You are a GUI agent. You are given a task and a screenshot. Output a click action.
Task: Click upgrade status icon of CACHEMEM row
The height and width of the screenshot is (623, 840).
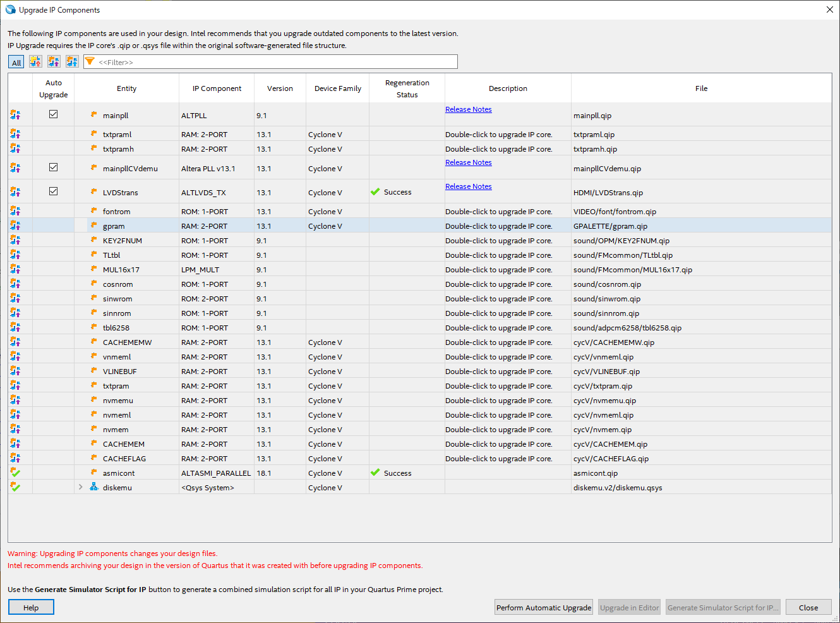click(15, 444)
